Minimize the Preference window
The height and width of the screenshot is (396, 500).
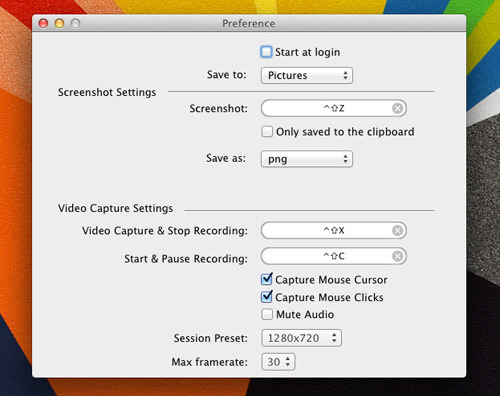click(x=59, y=23)
